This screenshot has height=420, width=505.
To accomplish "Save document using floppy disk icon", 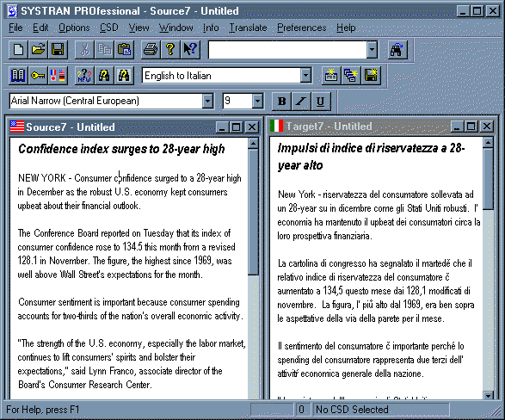I will coord(58,50).
